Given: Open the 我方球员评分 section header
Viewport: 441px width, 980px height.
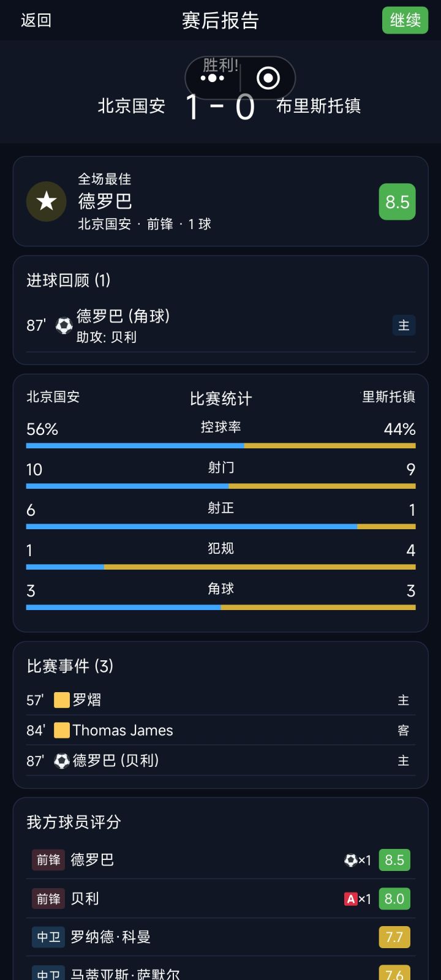Looking at the screenshot, I should tap(73, 822).
